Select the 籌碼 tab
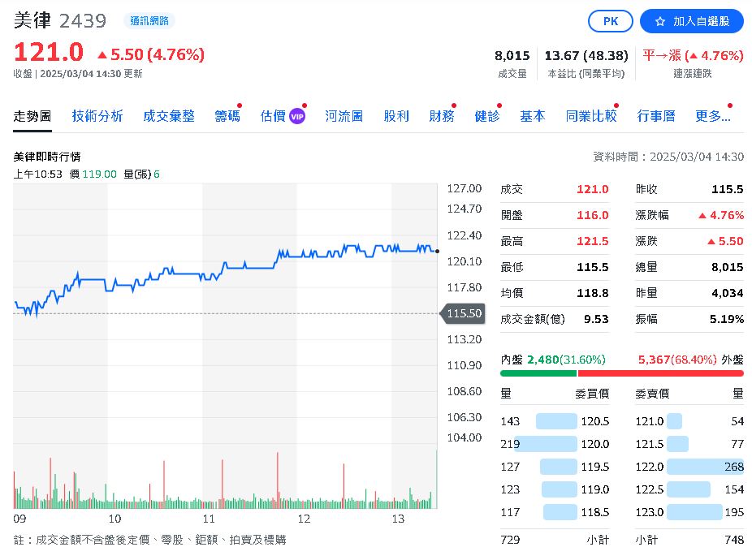This screenshot has height=560, width=752. 227,116
